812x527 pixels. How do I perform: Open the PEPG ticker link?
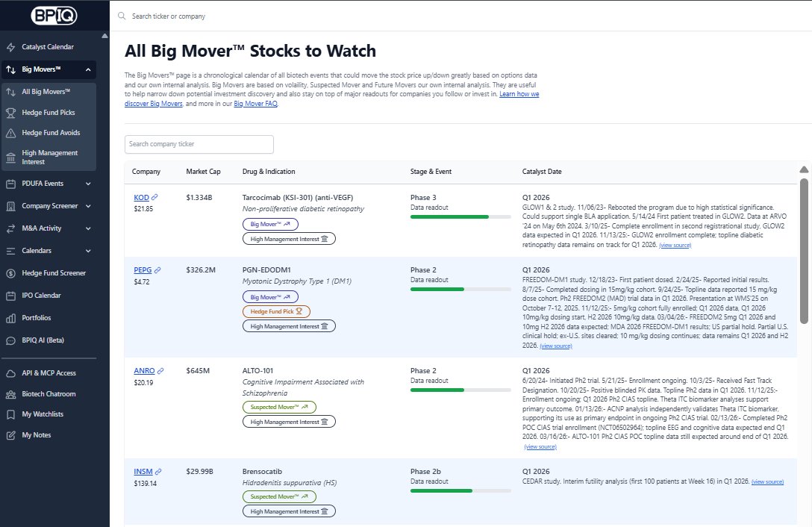click(143, 270)
